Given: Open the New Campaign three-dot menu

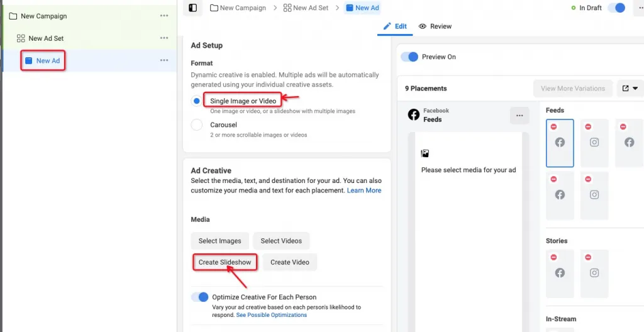Looking at the screenshot, I should pyautogui.click(x=164, y=16).
